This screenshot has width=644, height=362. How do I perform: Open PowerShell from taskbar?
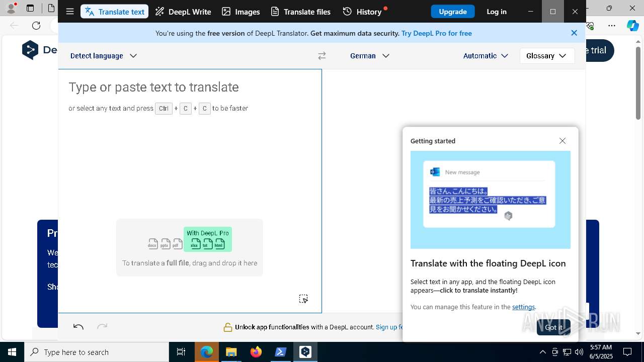click(x=281, y=352)
